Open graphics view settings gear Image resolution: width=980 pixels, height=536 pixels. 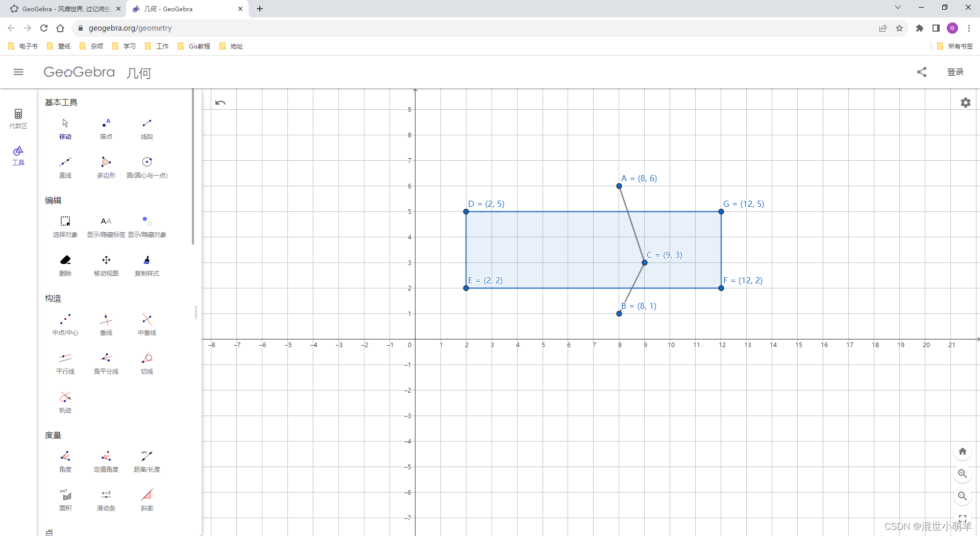[966, 103]
